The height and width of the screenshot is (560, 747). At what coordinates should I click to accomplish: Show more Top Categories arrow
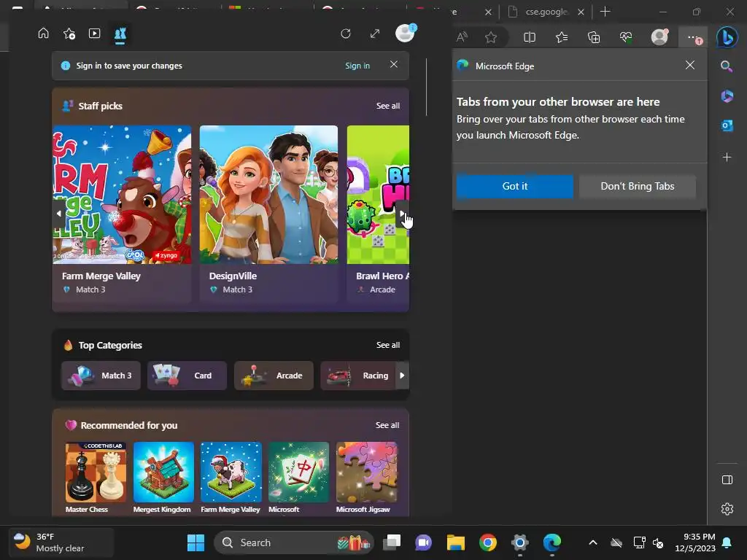(403, 376)
